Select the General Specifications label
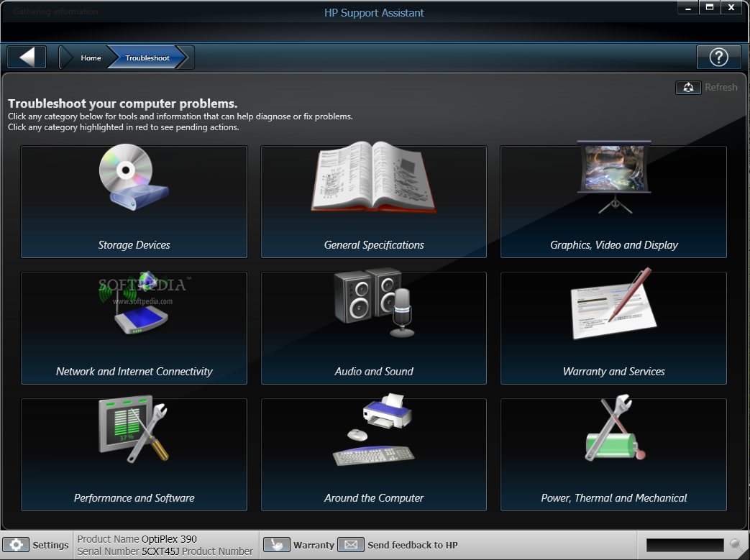Image resolution: width=750 pixels, height=560 pixels. 374,245
